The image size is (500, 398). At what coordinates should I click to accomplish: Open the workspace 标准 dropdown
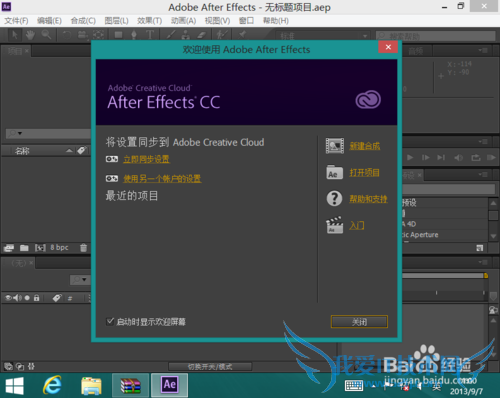tap(323, 35)
